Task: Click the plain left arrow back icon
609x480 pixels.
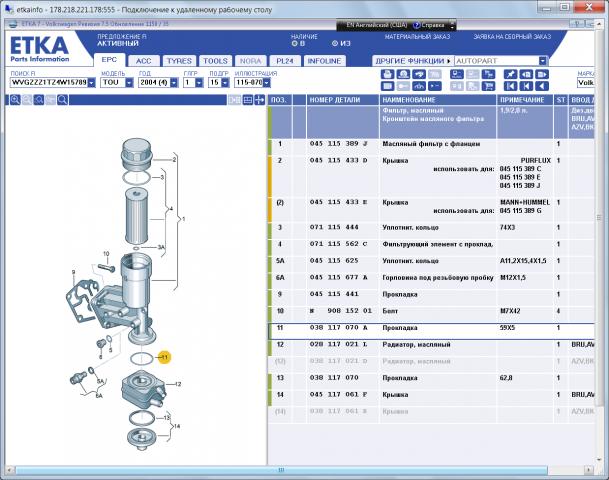Action: click(541, 86)
